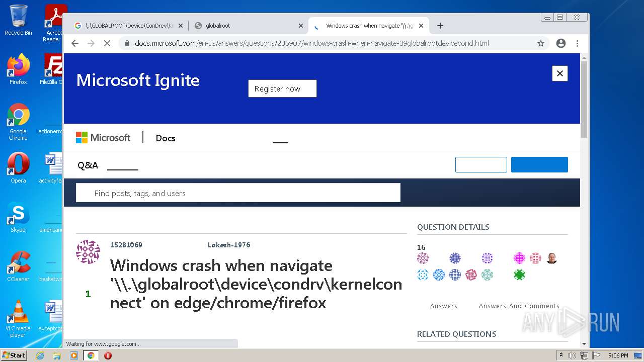Launch VLC media player shortcut
The height and width of the screenshot is (362, 644).
pos(18,319)
